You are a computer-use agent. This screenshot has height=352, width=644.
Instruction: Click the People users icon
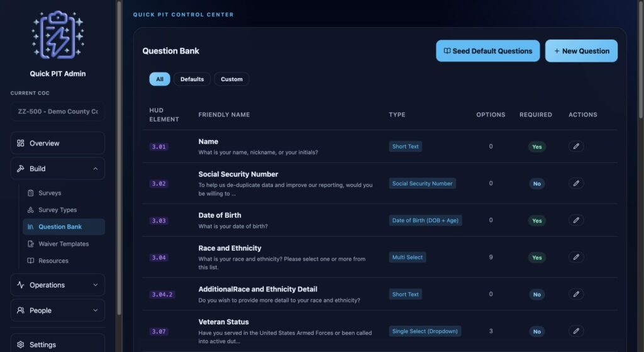pos(21,310)
